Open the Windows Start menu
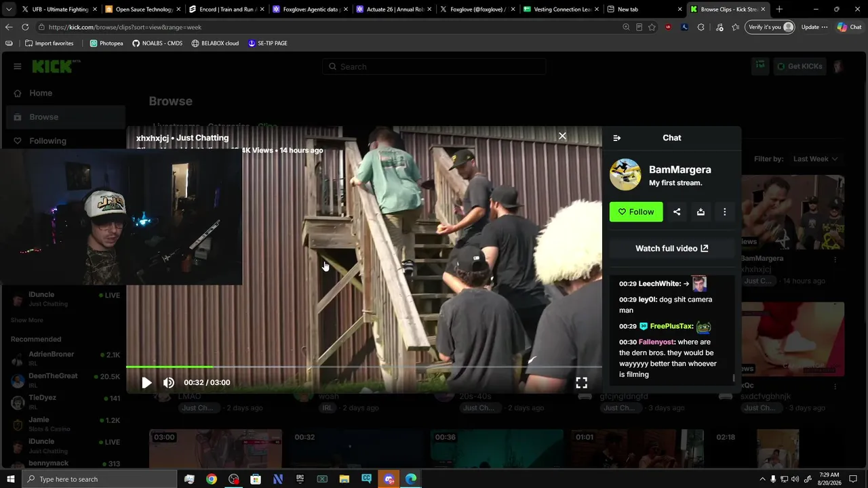 coord(11,479)
